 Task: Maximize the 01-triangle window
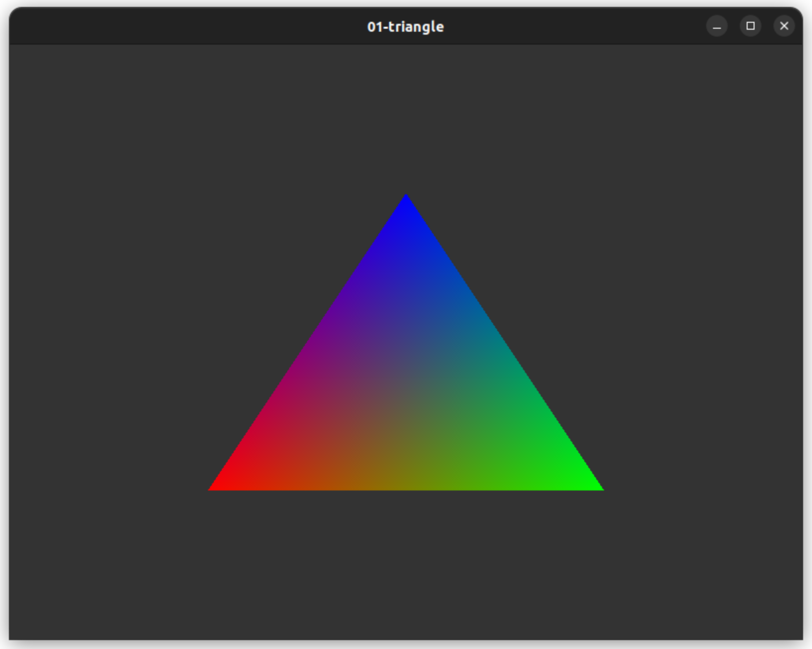click(750, 26)
